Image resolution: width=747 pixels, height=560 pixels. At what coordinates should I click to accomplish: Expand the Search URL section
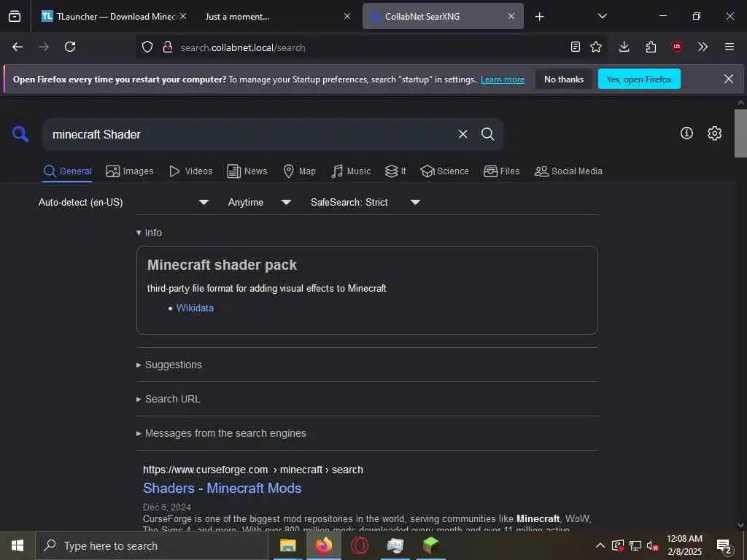(169, 399)
